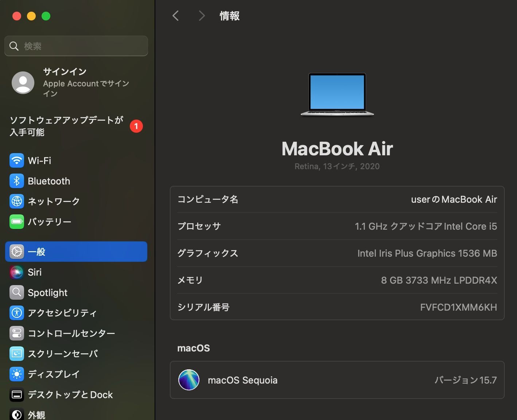Select 一般 in the sidebar
The width and height of the screenshot is (517, 420).
76,252
